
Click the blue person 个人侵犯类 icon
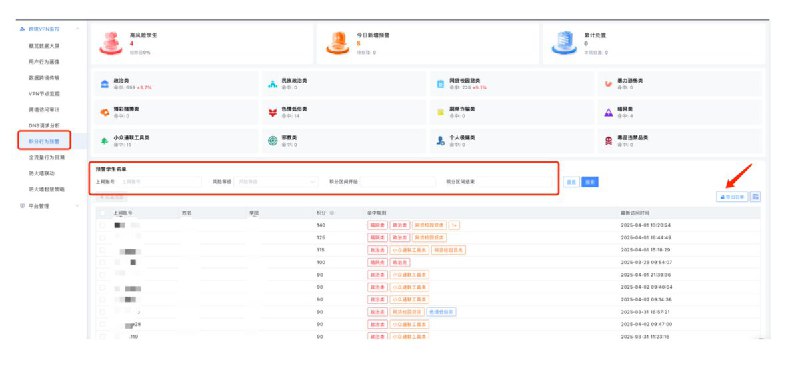click(x=440, y=141)
